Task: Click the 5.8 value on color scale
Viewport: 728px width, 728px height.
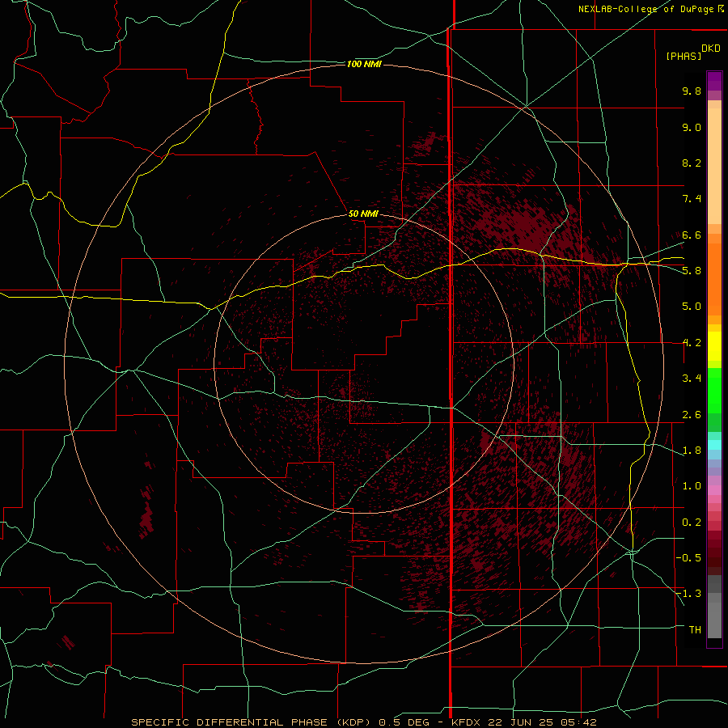Action: [692, 271]
